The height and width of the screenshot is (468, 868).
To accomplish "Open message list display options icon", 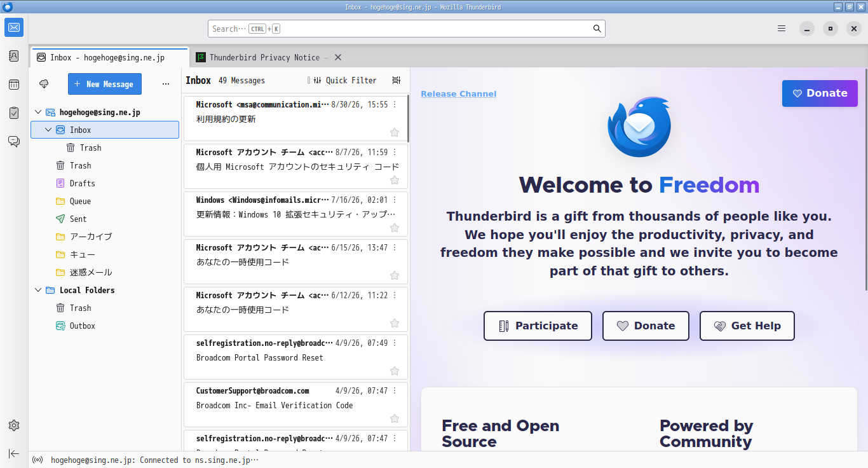I will (397, 80).
